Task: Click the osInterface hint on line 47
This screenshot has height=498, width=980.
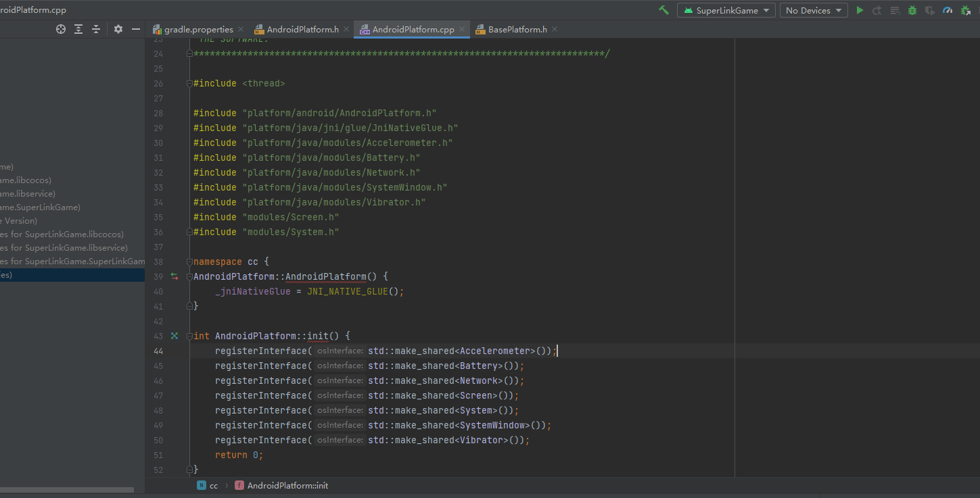Action: tap(340, 395)
